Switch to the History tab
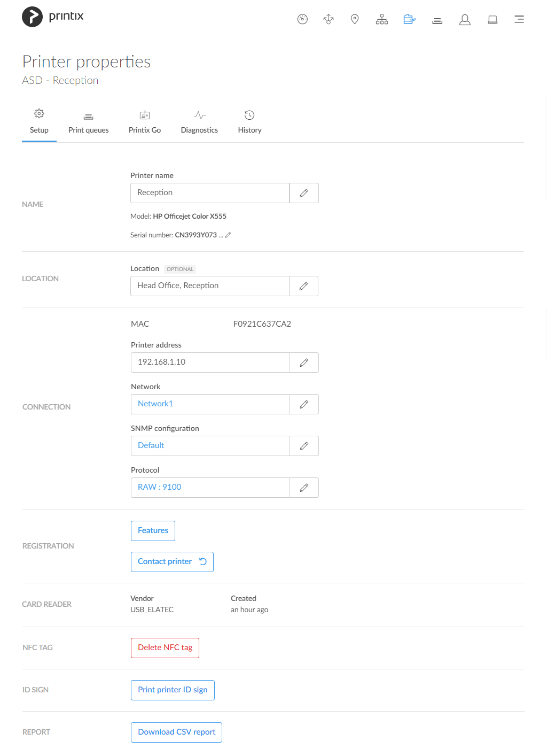The image size is (547, 756). (249, 122)
